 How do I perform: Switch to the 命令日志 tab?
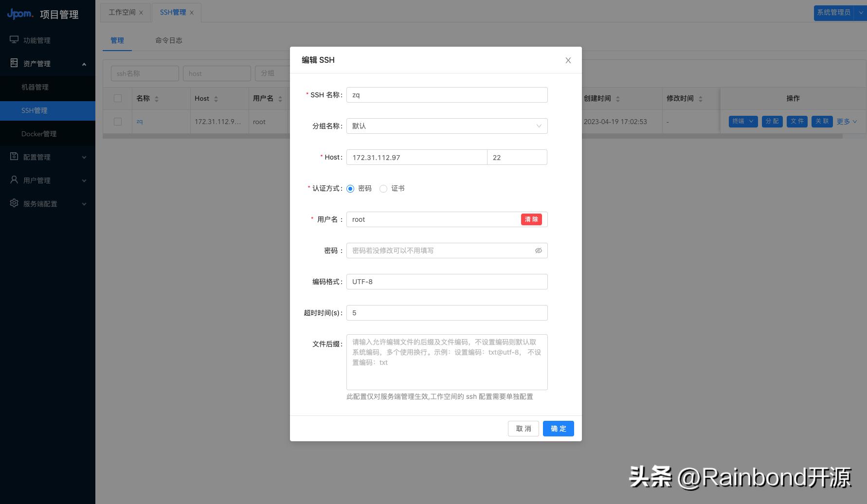tap(169, 40)
